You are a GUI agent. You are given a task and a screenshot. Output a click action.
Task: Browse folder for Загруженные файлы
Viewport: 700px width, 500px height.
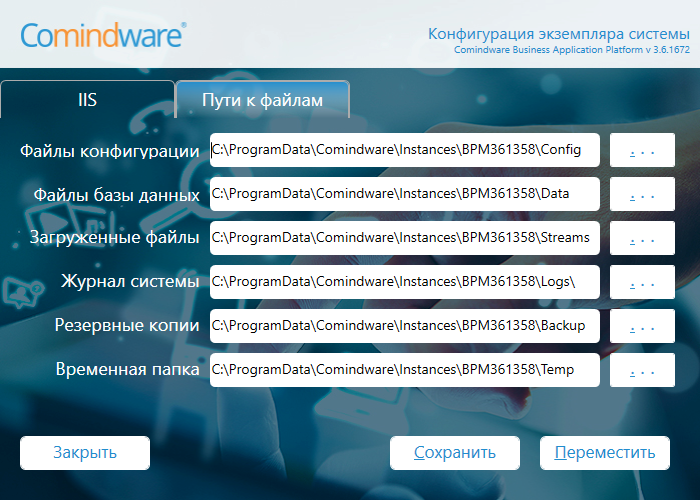[642, 238]
